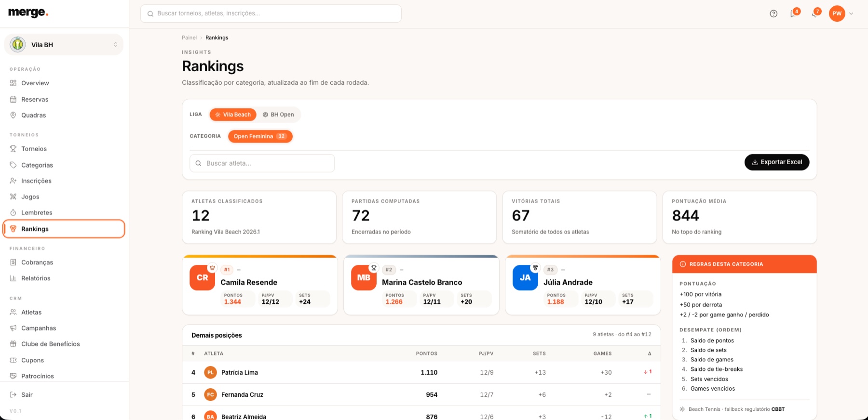Click the name Beatriz Almeida in table
Screen dimensions: 868x420
[x=244, y=417]
